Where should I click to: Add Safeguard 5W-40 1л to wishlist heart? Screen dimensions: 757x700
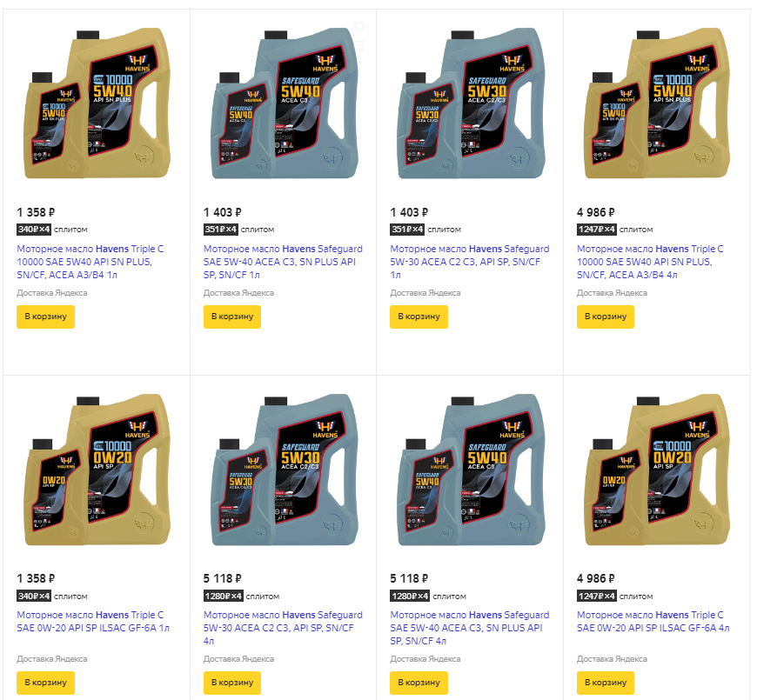pos(359,27)
